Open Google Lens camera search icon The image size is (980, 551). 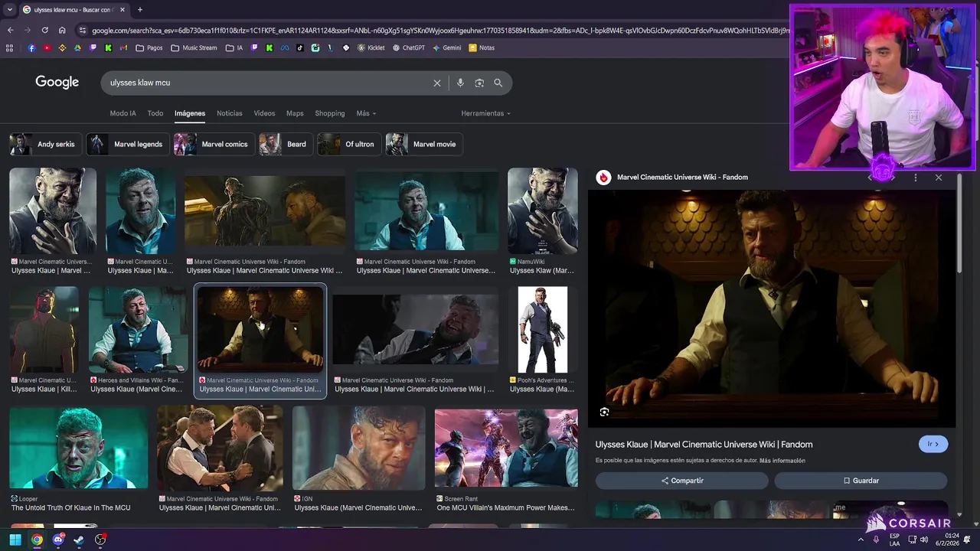tap(479, 83)
